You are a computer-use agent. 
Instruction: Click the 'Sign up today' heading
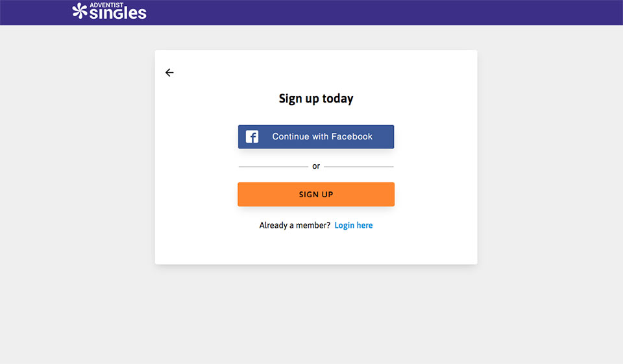pyautogui.click(x=316, y=99)
